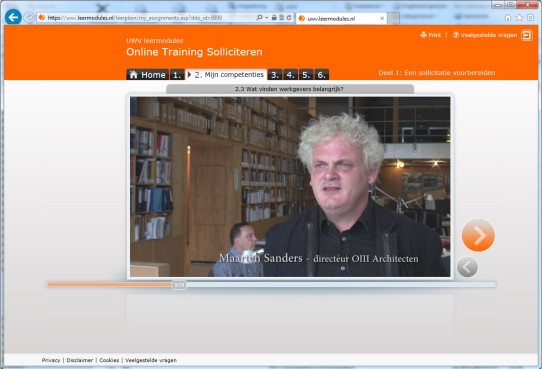Click the Online Training Solliciteren heading
This screenshot has height=369, width=542.
click(194, 52)
